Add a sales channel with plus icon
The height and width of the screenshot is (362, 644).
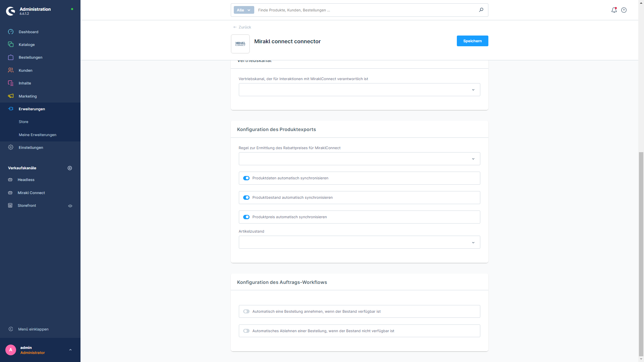point(70,168)
